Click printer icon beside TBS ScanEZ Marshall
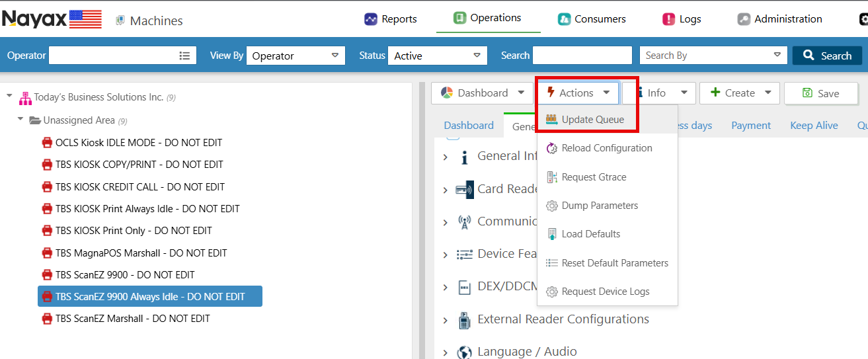 tap(47, 318)
